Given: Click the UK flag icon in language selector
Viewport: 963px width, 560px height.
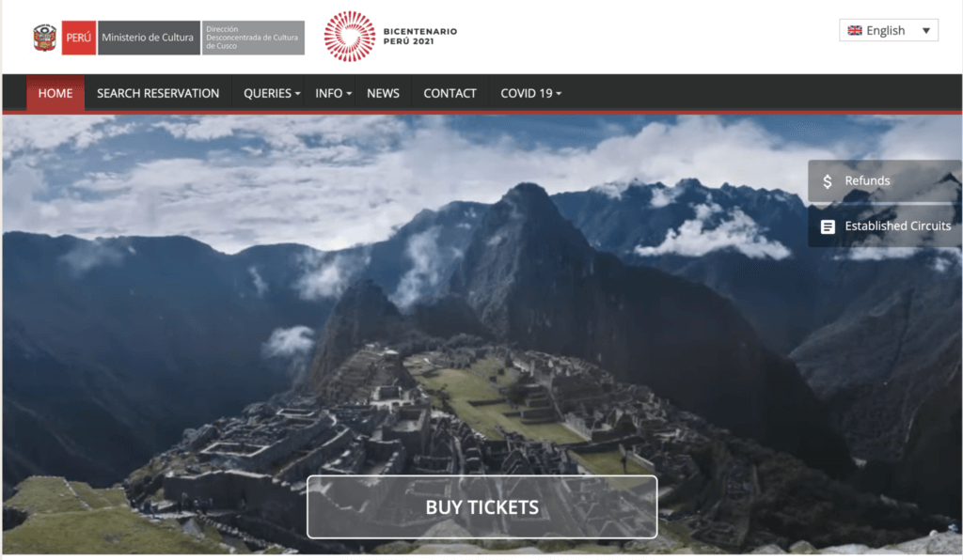Looking at the screenshot, I should click(x=854, y=30).
